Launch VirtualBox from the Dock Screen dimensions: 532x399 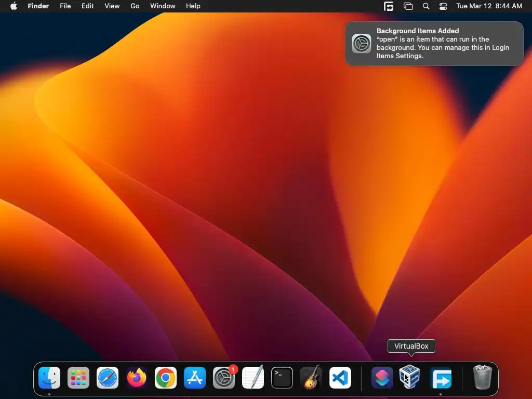[x=410, y=377]
